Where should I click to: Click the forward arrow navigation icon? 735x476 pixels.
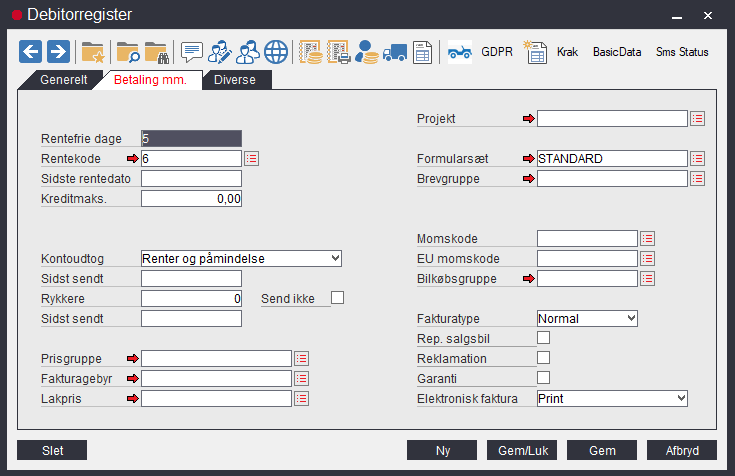(58, 52)
